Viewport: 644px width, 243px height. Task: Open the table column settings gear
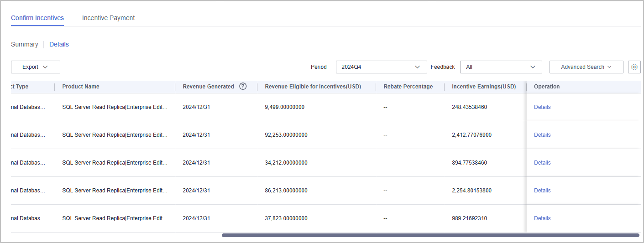tap(634, 67)
